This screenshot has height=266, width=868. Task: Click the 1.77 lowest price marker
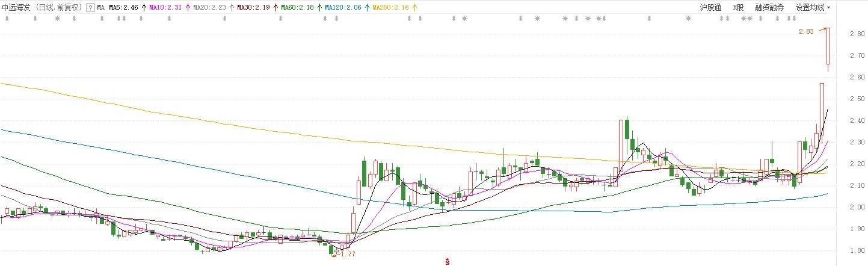[x=348, y=254]
